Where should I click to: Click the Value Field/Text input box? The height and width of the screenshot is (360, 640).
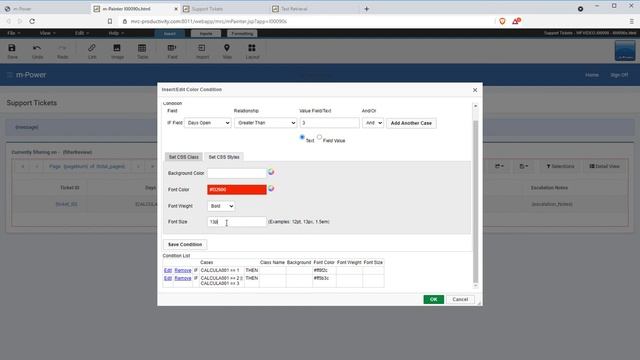(x=329, y=123)
